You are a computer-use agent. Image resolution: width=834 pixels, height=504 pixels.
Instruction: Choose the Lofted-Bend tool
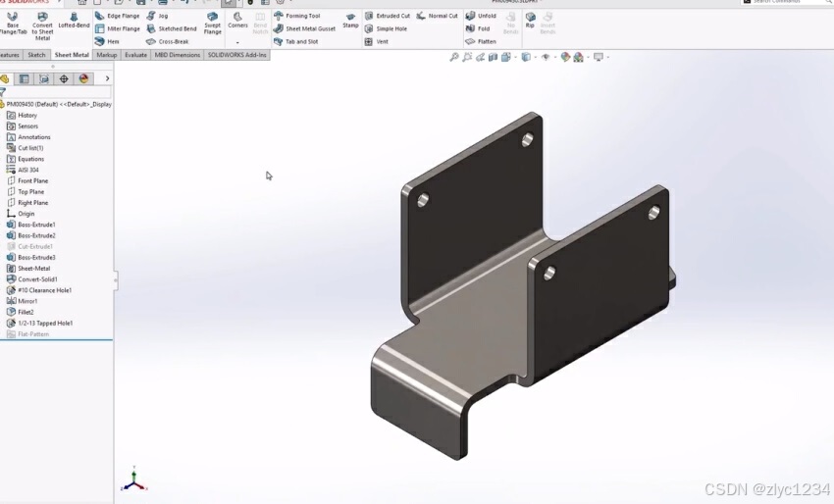[74, 21]
